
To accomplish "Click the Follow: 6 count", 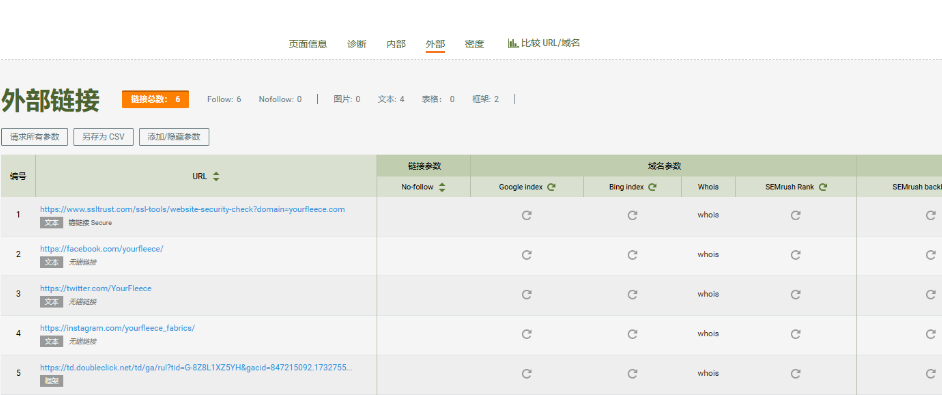I will pos(224,99).
